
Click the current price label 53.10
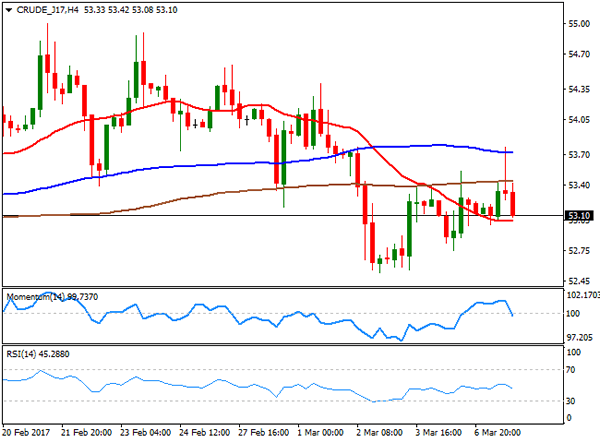tap(579, 216)
